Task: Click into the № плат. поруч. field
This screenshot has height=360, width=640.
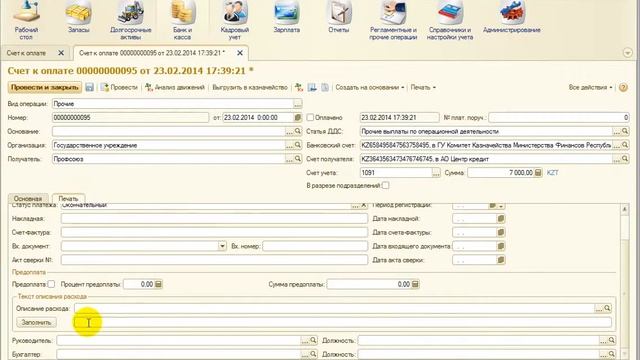Action: [559, 118]
